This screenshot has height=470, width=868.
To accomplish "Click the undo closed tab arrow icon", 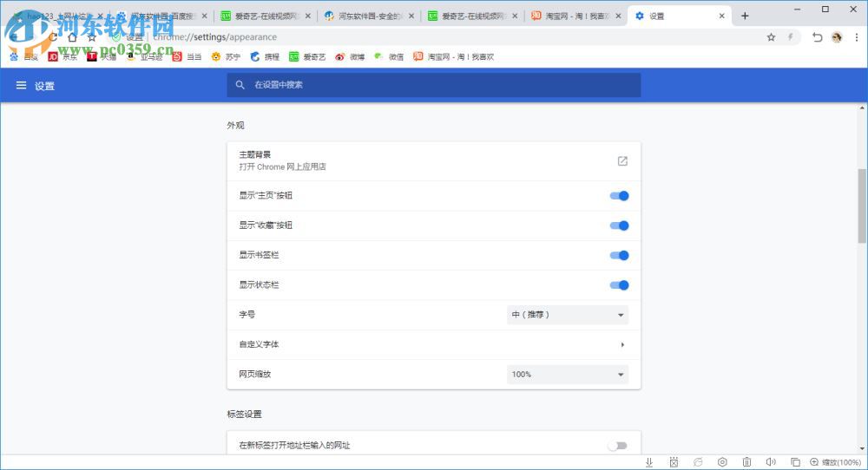I will [817, 37].
